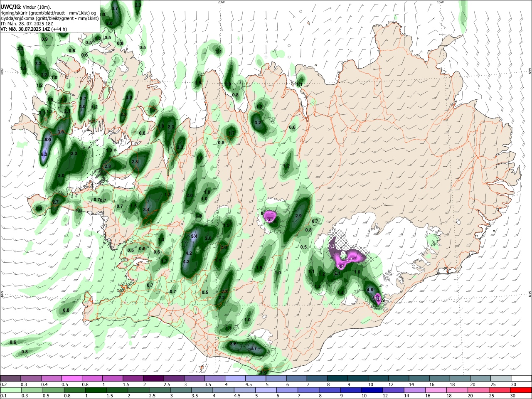Click the 8.3 precipitation value on the map

pos(44,154)
